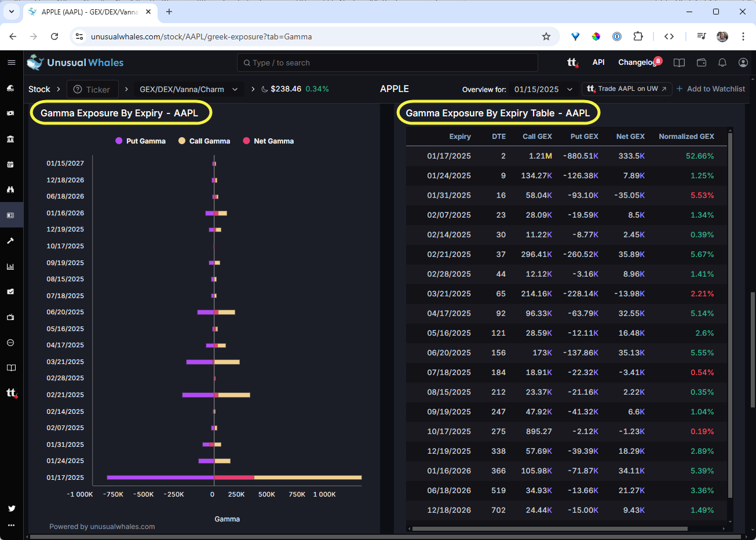Open the notifications bell
The image size is (756, 540).
(x=722, y=63)
